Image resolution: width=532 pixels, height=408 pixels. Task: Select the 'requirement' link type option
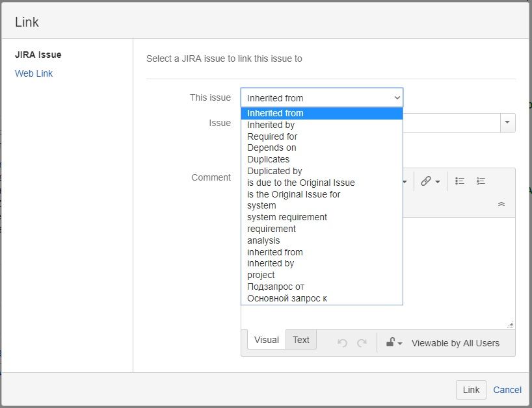tap(322, 229)
